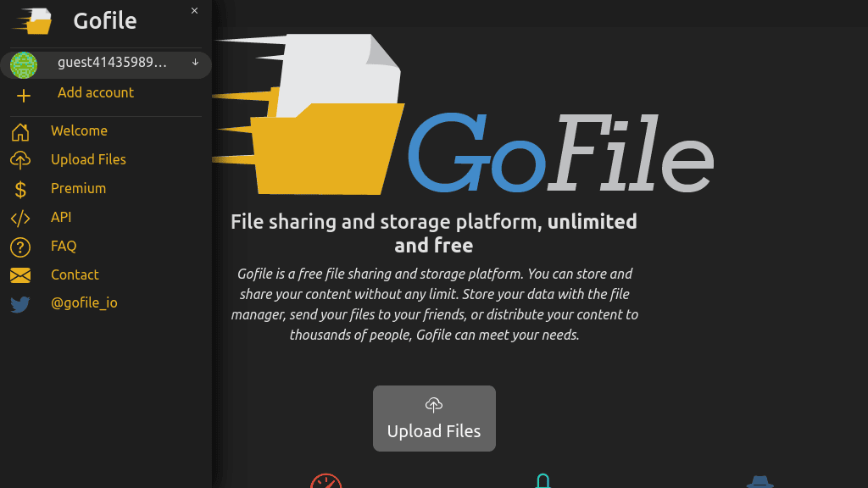The width and height of the screenshot is (868, 488).
Task: Select the Welcome home icon
Action: point(20,130)
